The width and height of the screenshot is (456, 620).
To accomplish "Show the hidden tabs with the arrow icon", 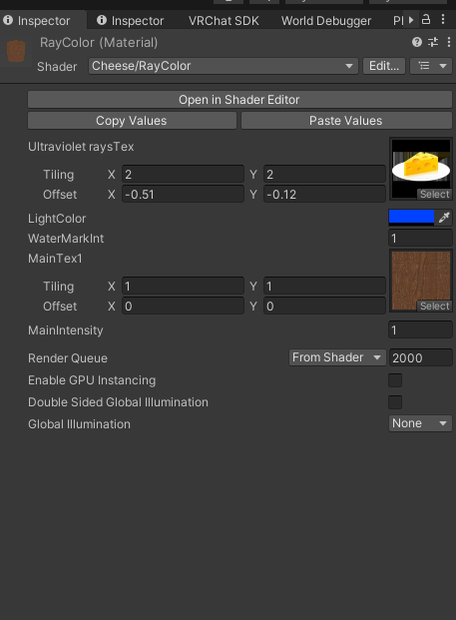I will click(x=411, y=20).
